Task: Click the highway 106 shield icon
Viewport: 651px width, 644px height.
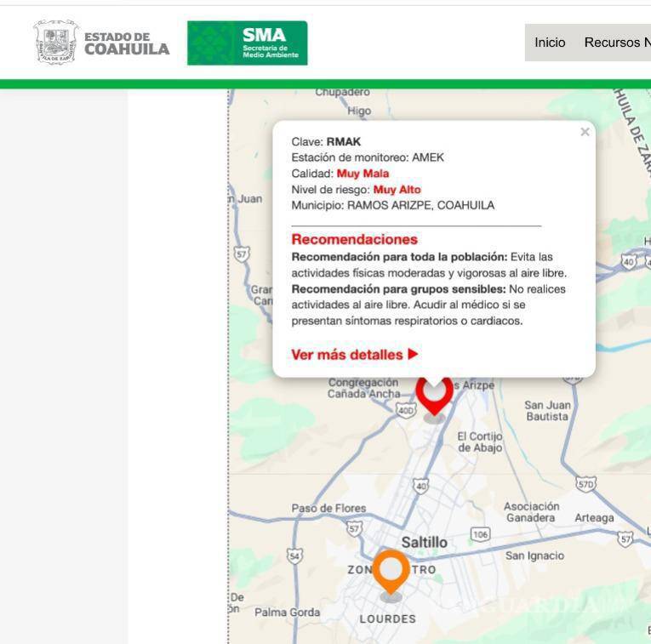Action: [x=481, y=534]
